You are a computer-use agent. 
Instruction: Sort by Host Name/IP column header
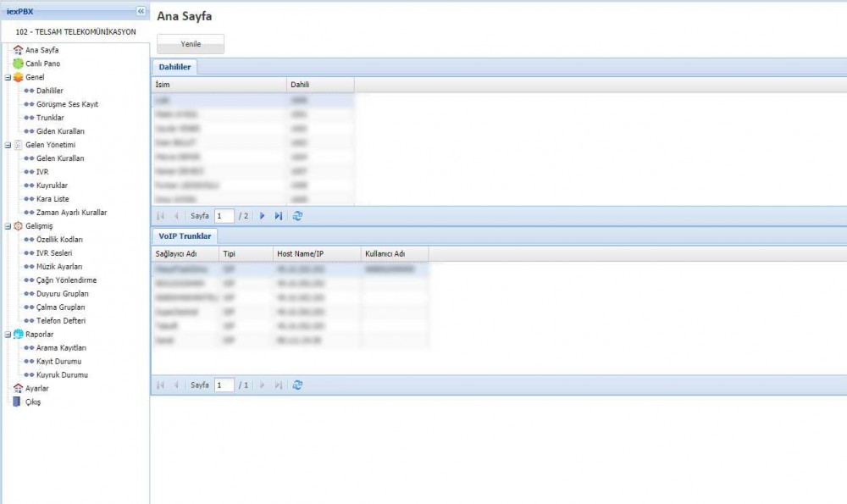tap(317, 253)
